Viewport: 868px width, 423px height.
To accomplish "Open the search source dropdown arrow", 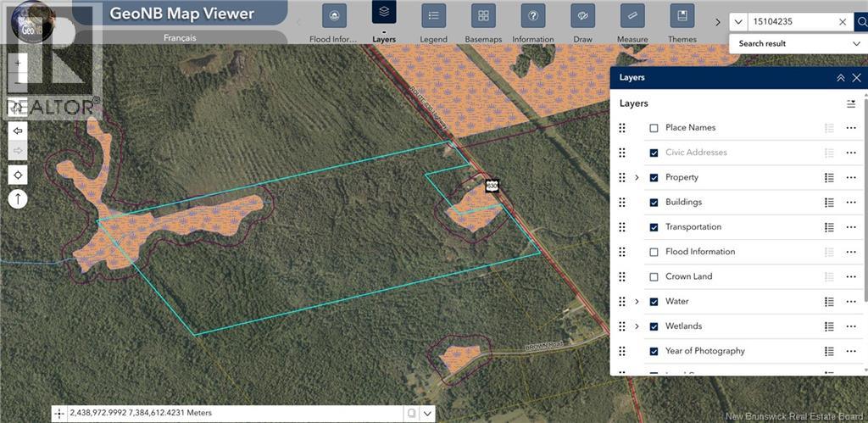I will [x=738, y=22].
